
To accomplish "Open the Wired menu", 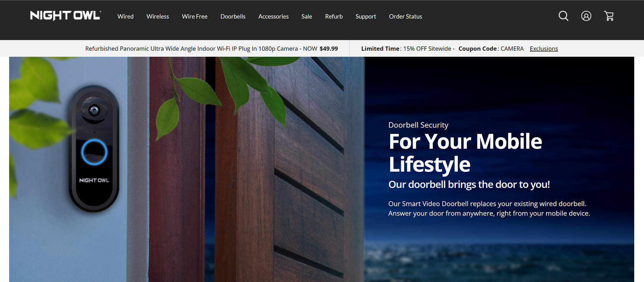I will (125, 16).
